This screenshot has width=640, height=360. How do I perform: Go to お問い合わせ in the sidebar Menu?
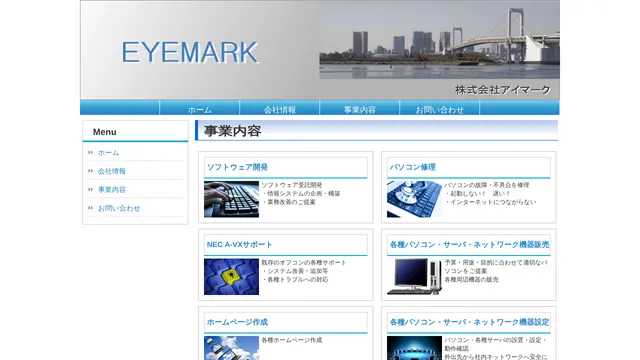point(119,208)
